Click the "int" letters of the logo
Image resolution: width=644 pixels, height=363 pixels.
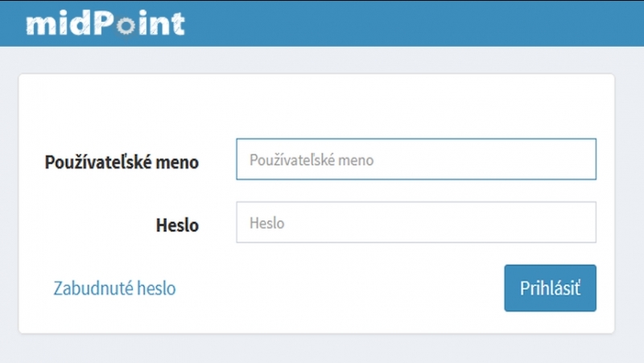(x=162, y=24)
